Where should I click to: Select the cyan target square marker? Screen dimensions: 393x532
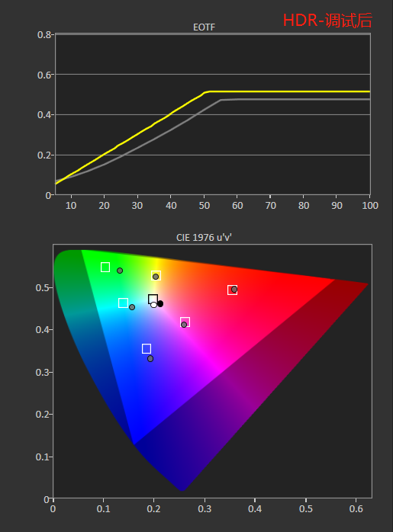click(124, 303)
